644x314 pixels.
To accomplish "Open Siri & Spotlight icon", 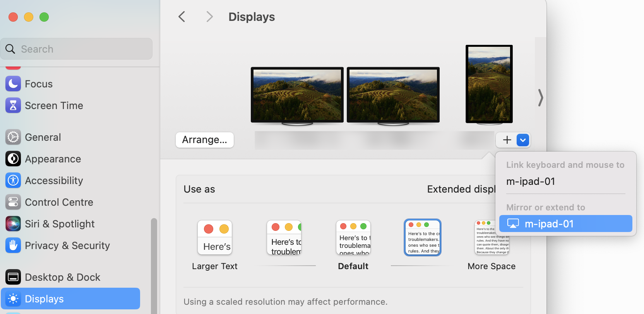I will point(13,224).
